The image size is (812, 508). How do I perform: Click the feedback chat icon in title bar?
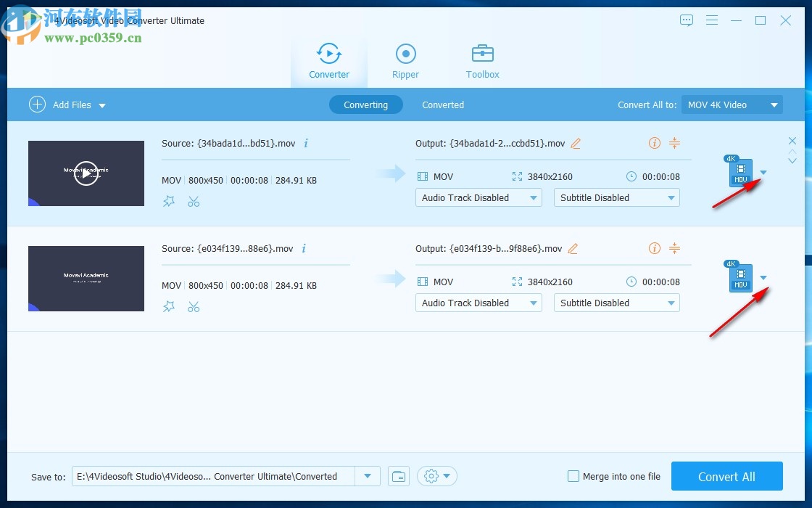(x=687, y=21)
